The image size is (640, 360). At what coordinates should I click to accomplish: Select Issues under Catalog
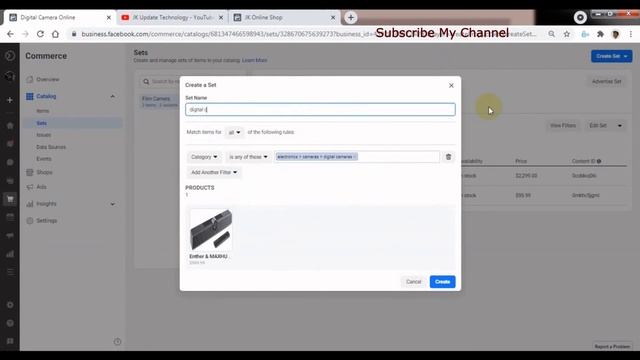click(44, 135)
